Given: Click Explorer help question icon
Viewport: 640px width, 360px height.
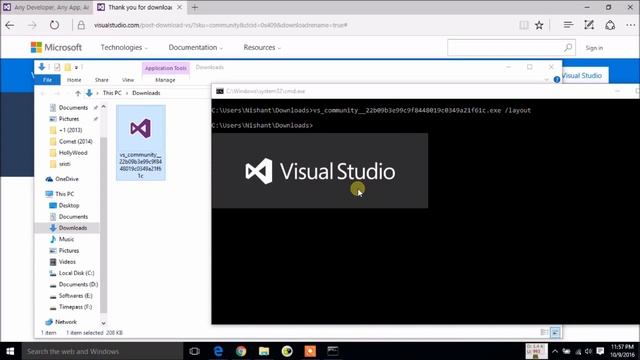Looking at the screenshot, I should 557,80.
